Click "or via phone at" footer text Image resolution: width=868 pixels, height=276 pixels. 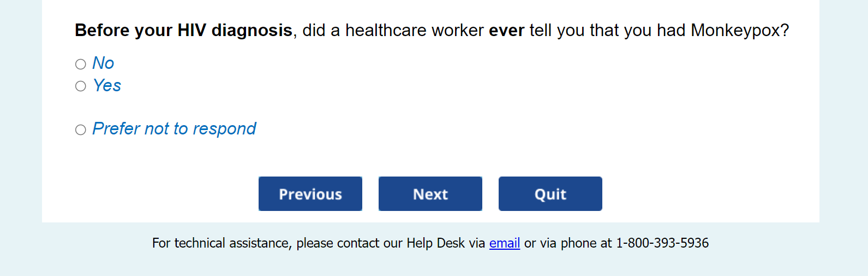tap(568, 243)
